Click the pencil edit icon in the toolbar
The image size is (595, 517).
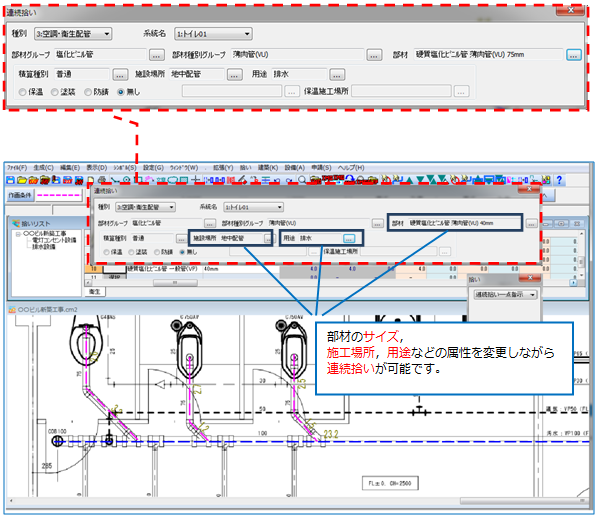click(242, 180)
